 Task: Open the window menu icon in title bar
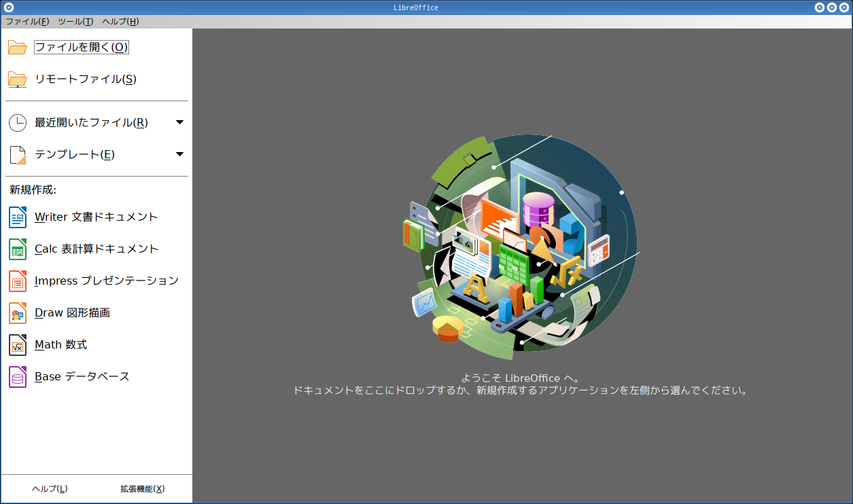click(8, 7)
